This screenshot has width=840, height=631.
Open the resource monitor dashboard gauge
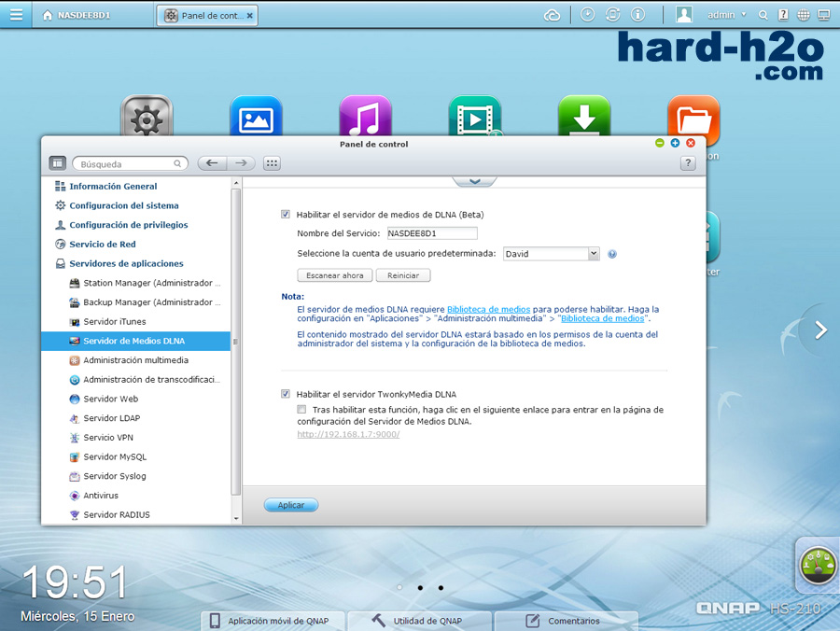818,565
